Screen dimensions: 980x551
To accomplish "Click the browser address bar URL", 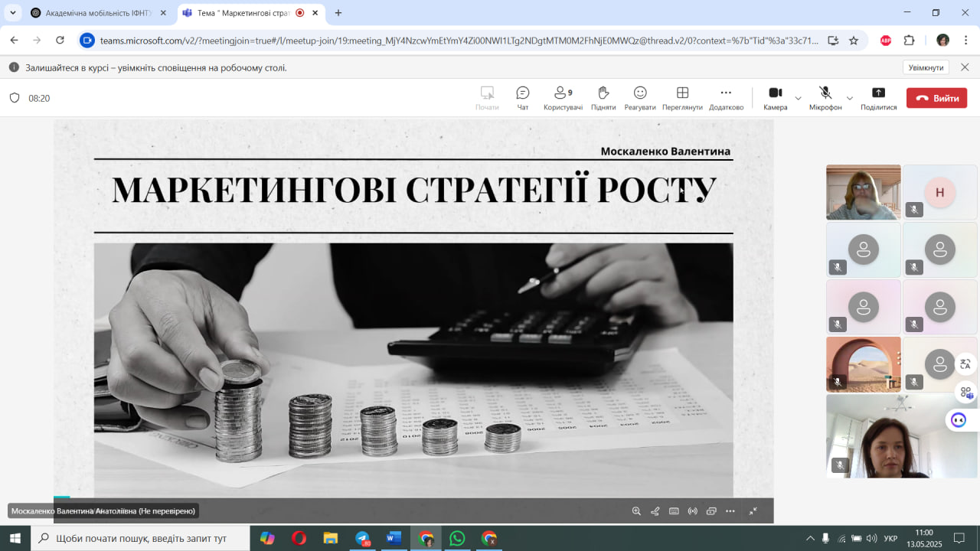I will tap(459, 41).
